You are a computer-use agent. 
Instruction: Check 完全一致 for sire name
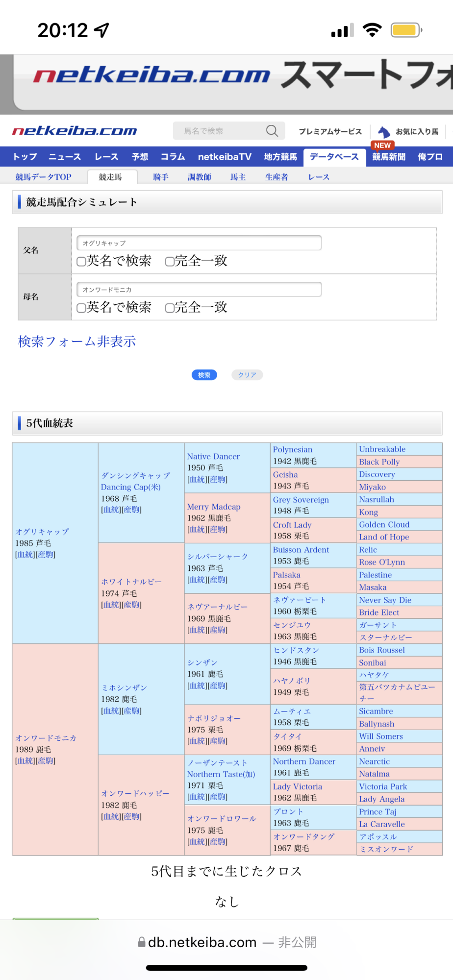point(170,262)
